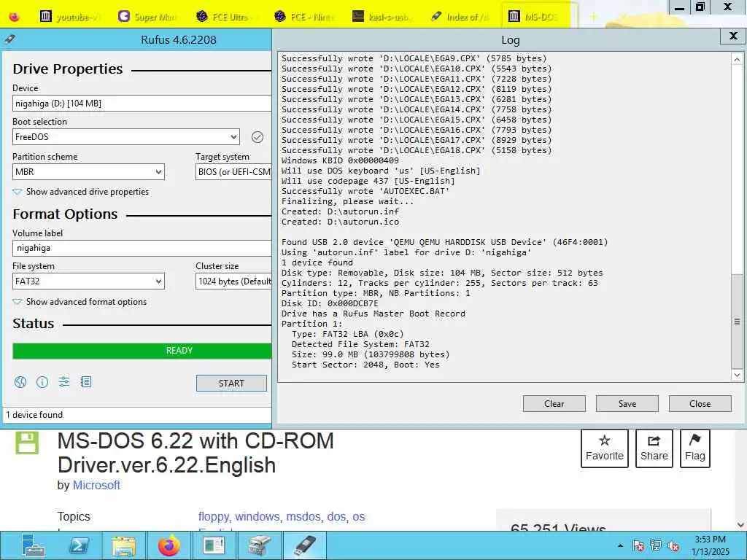Click the green floppy disk software icon
This screenshot has width=747, height=560.
point(27,443)
